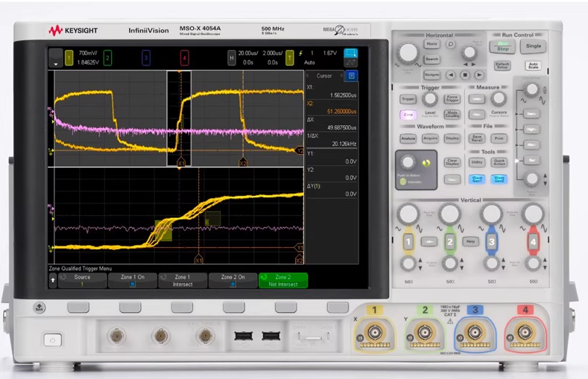
Task: Open the horizontal H settings icon on screen
Action: pos(231,57)
